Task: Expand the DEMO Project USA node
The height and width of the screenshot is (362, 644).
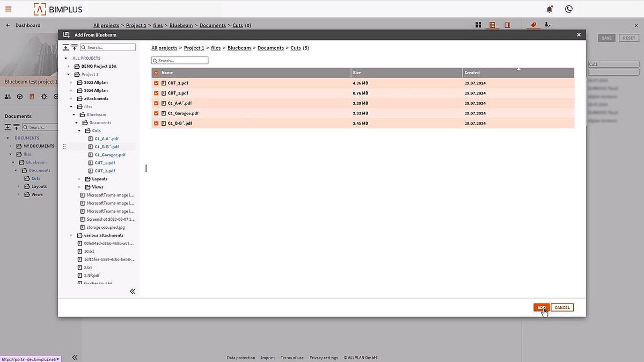Action: pos(69,66)
